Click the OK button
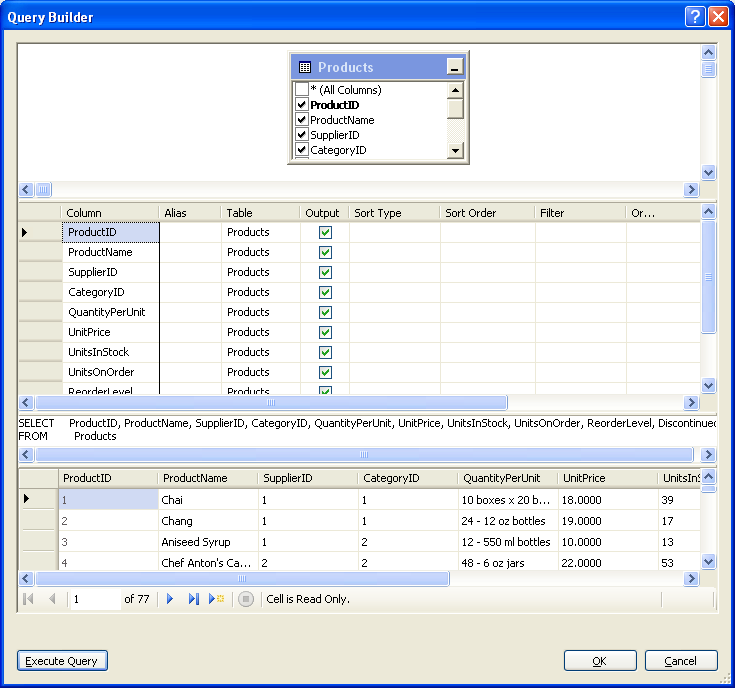Image resolution: width=735 pixels, height=688 pixels. (600, 661)
